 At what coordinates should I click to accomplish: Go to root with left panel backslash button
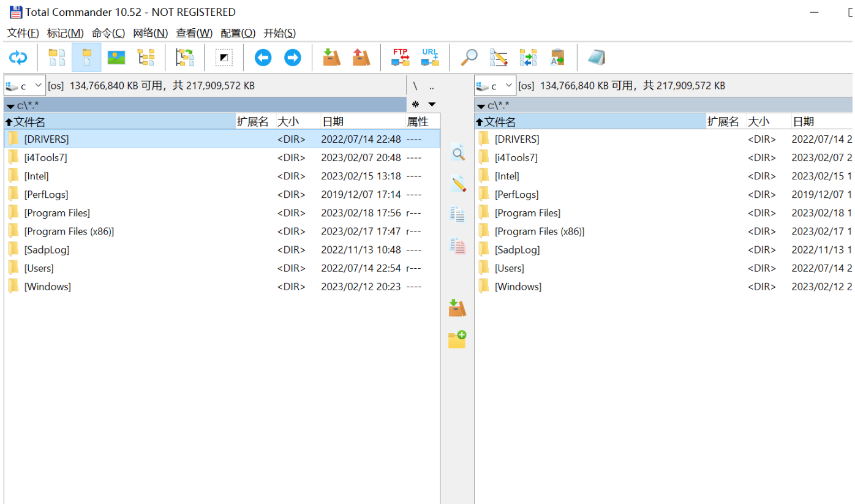tap(415, 86)
